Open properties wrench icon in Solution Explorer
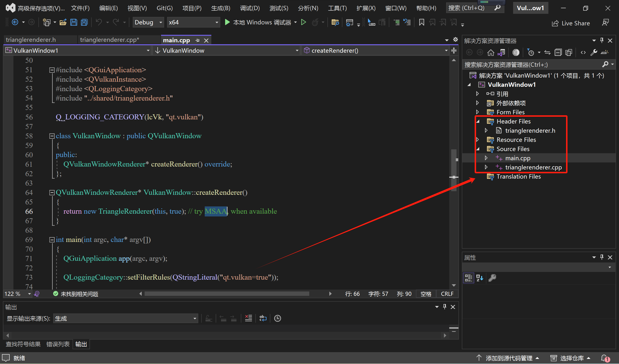The width and height of the screenshot is (619, 364). (x=594, y=52)
